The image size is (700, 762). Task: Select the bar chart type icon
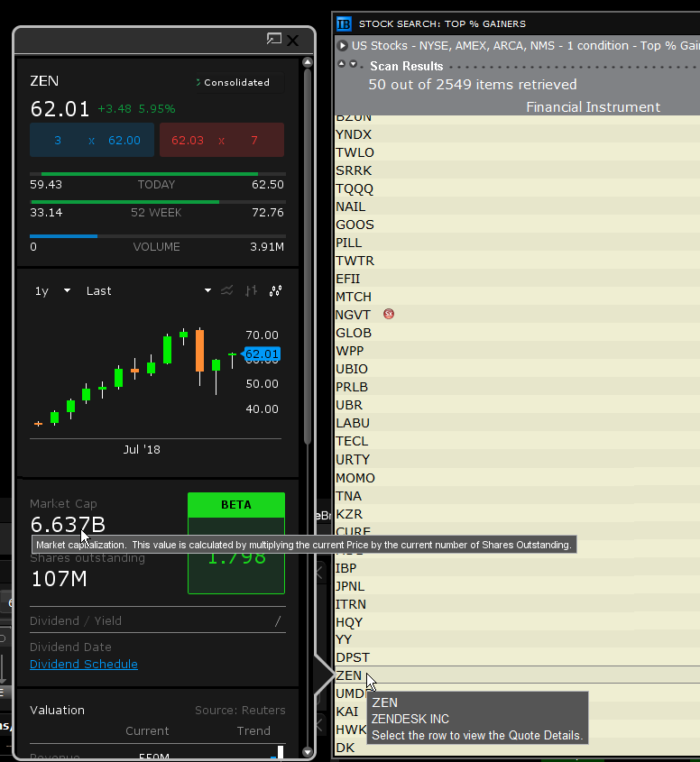[x=252, y=290]
